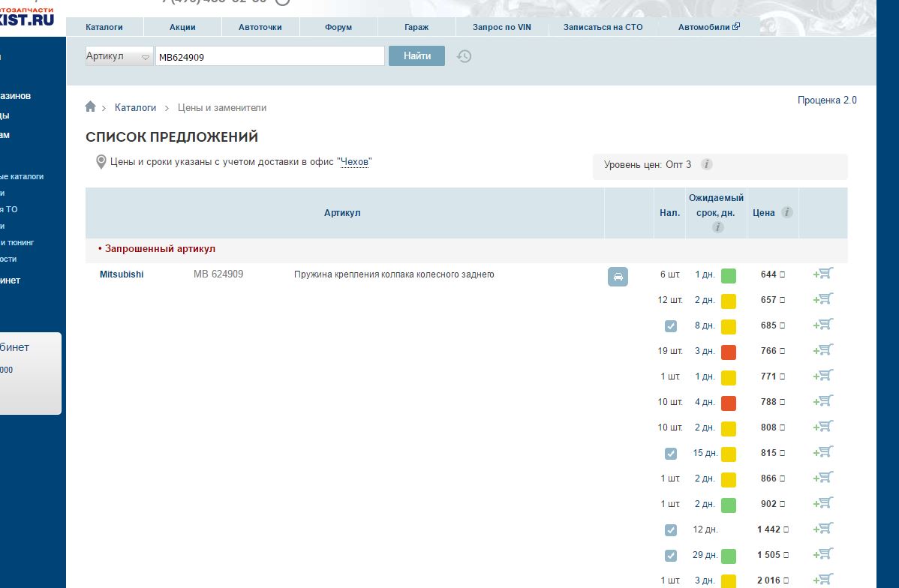The height and width of the screenshot is (588, 899).
Task: Click the home breadcrumb icon
Action: pyautogui.click(x=91, y=107)
